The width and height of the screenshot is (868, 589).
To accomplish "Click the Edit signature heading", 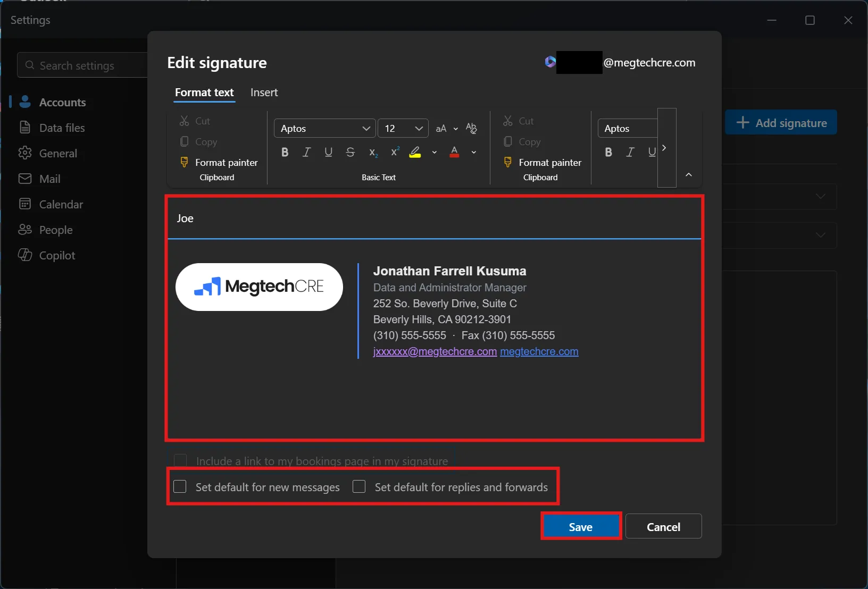I will (217, 63).
